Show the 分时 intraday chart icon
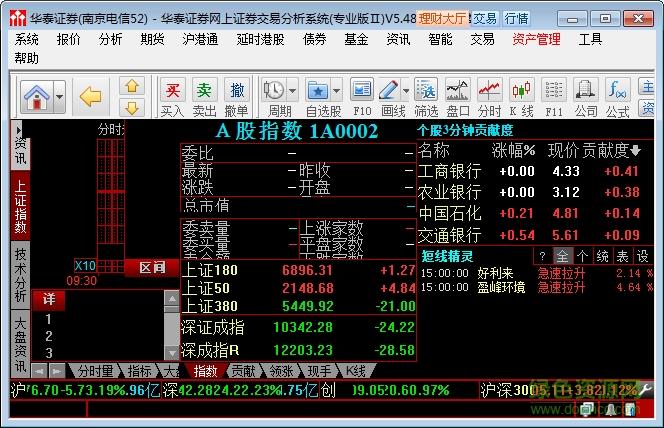Viewport: 664px width, 428px height. (x=489, y=91)
